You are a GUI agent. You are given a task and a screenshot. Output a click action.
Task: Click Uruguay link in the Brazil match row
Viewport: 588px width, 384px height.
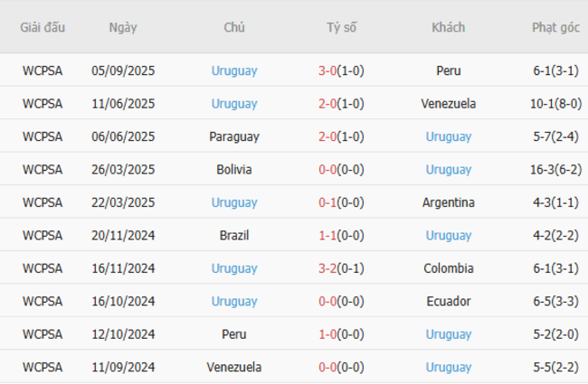click(449, 236)
